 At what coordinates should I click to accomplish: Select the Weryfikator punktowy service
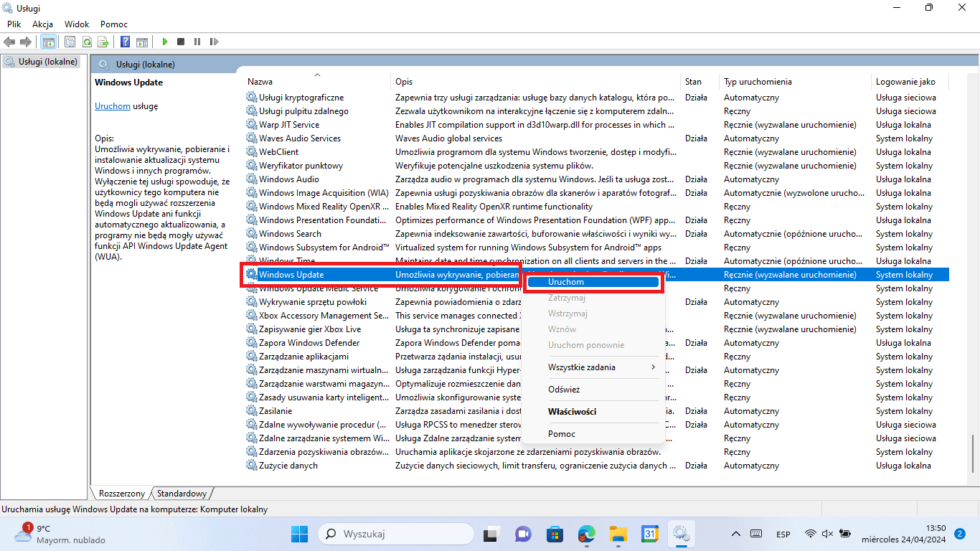596,166
